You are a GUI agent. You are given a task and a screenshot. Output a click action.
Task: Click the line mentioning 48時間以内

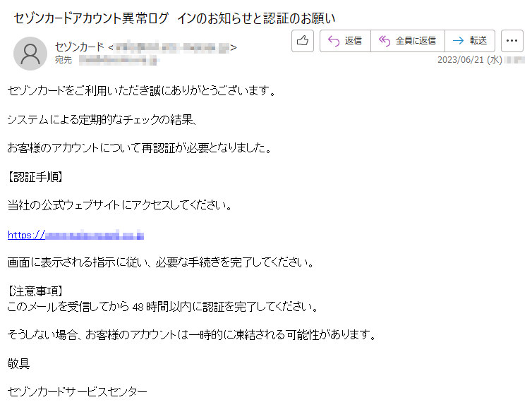[x=163, y=307]
